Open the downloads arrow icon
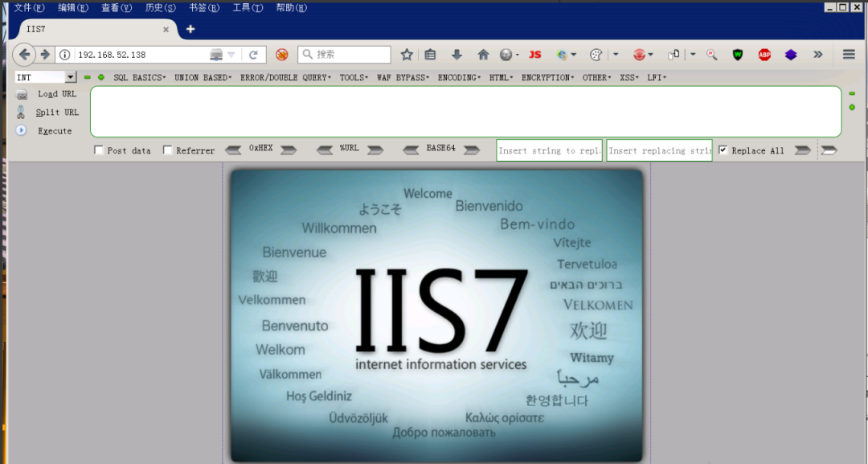The image size is (868, 464). pyautogui.click(x=457, y=55)
